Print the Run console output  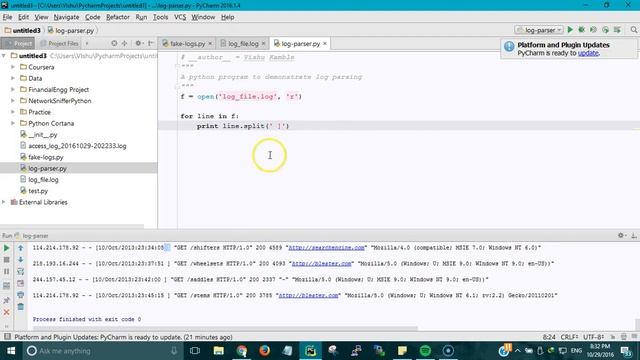[20, 295]
